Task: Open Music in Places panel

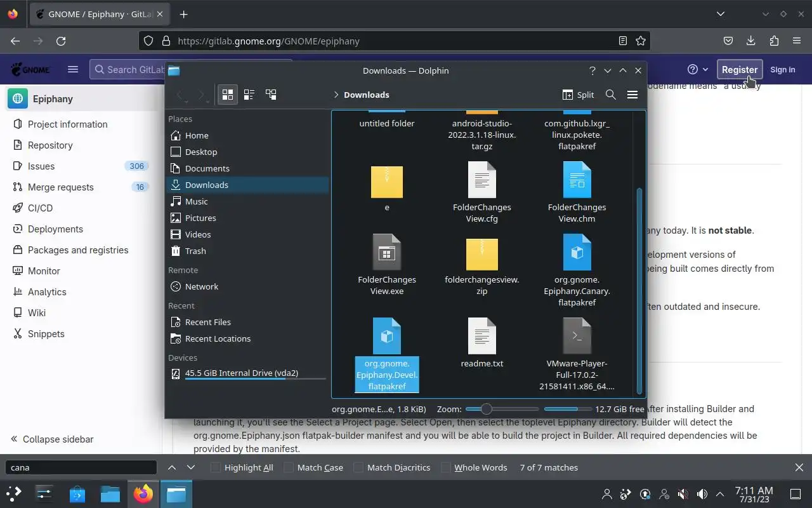Action: [x=247, y=201]
